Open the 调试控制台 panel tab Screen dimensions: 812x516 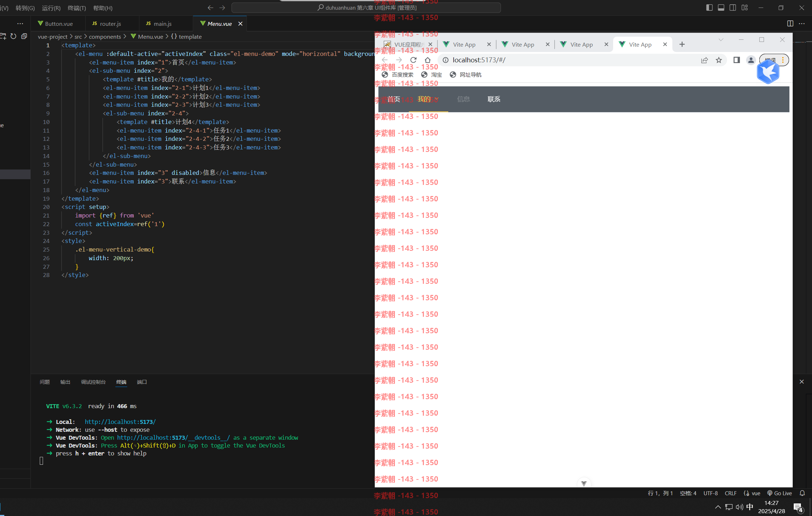coord(93,382)
